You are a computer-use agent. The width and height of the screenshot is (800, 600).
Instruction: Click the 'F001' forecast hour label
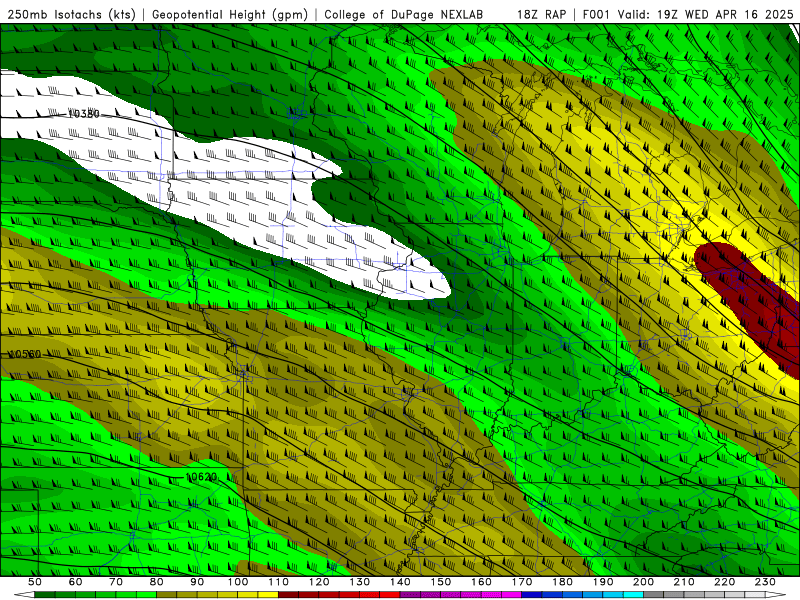[596, 14]
